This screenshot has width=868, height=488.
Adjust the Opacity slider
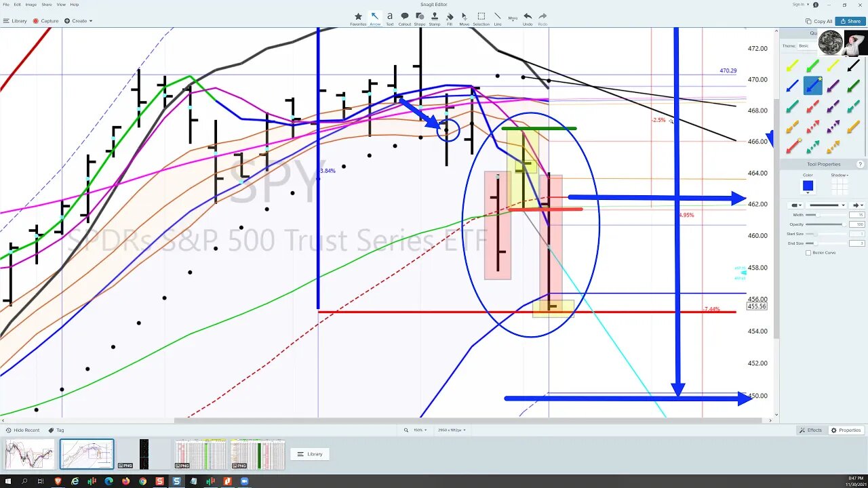point(825,224)
